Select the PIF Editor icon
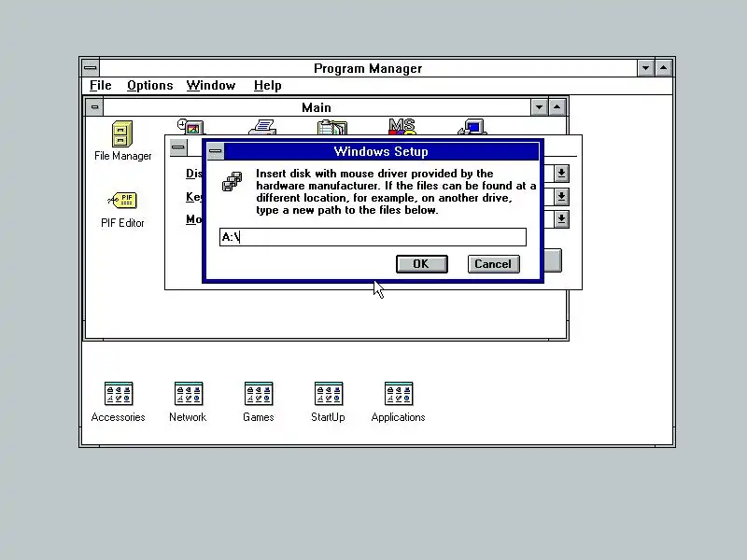This screenshot has height=560, width=747. (x=122, y=200)
